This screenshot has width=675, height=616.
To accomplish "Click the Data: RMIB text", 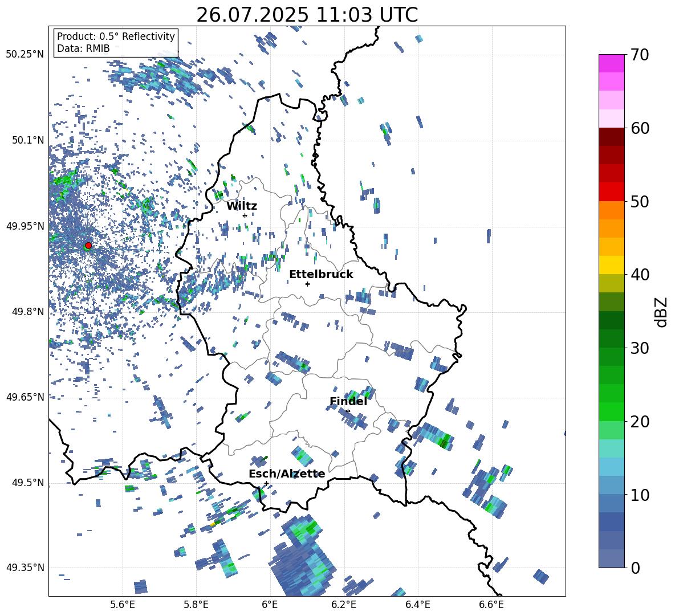I will tap(83, 48).
